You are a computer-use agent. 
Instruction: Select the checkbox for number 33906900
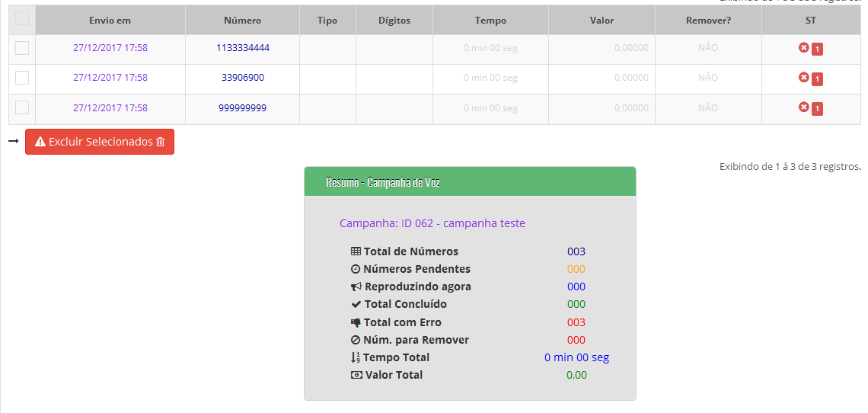pyautogui.click(x=22, y=78)
